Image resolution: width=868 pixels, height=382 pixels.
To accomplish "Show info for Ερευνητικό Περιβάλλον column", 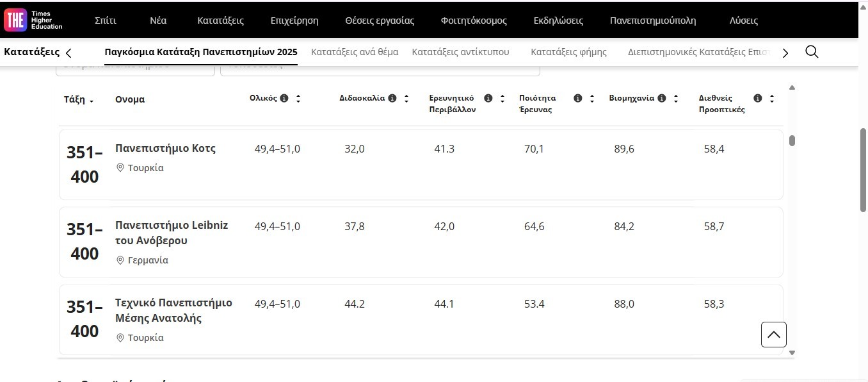I will (488, 98).
